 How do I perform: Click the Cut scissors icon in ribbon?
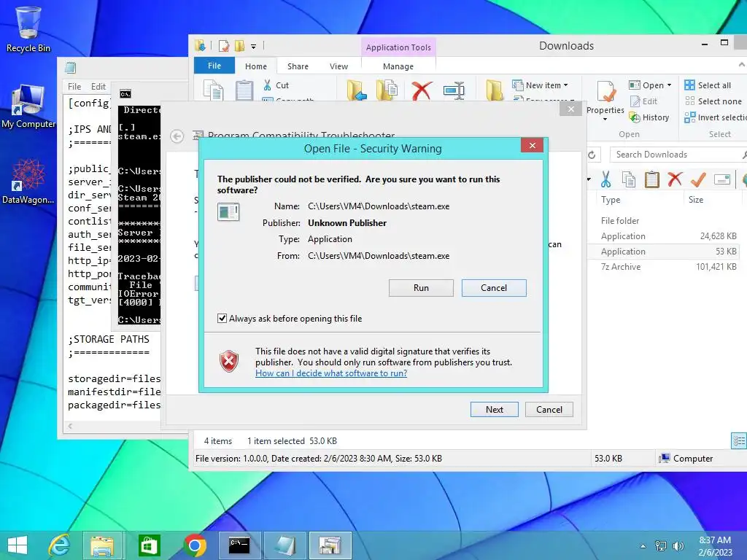268,85
